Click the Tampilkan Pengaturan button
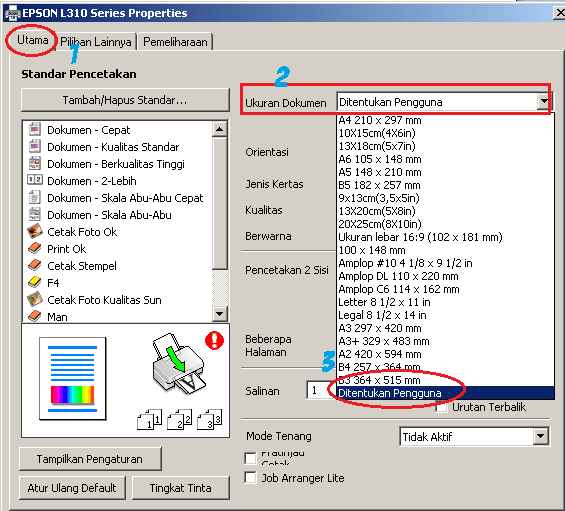 click(x=90, y=459)
